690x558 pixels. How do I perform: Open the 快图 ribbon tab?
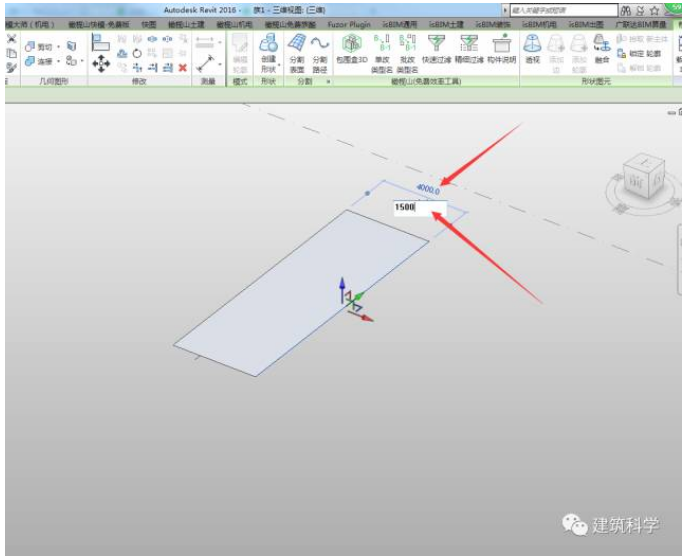tap(149, 25)
